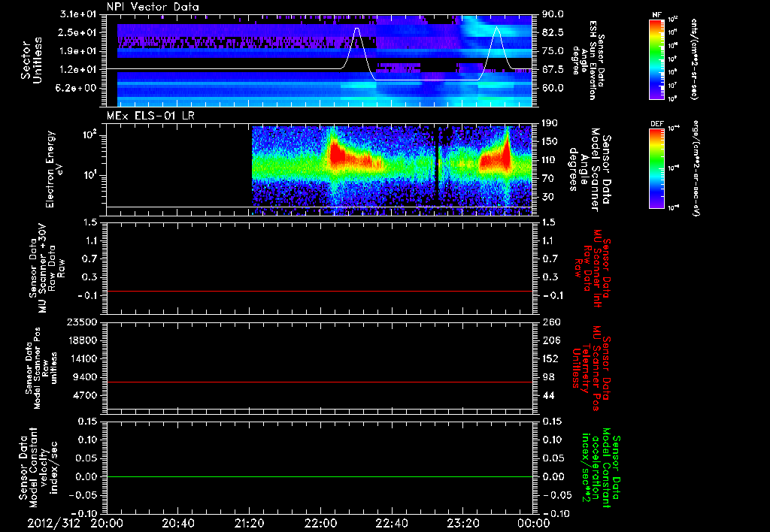Click the red "MU Scanner Inh Raw Data" label
770x532 pixels.
593,268
